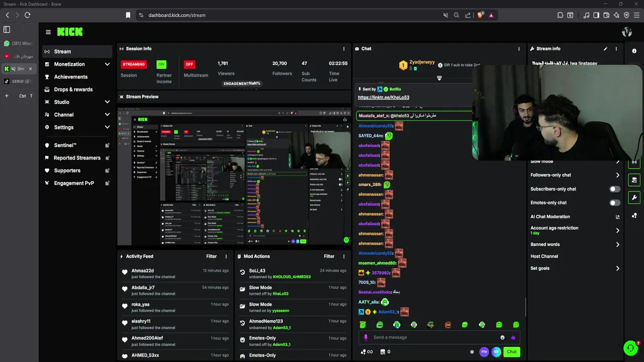The width and height of the screenshot is (644, 362).
Task: Click Host Channel option
Action: point(544,256)
